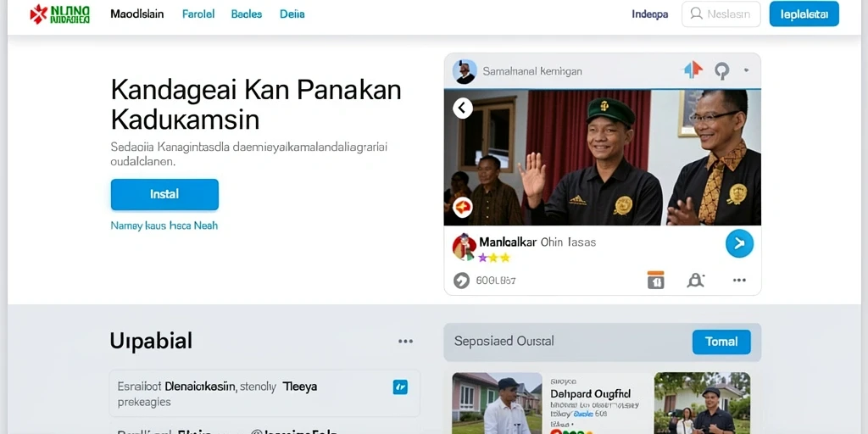Go to previous photo with left chevron
The width and height of the screenshot is (868, 434).
coord(462,108)
